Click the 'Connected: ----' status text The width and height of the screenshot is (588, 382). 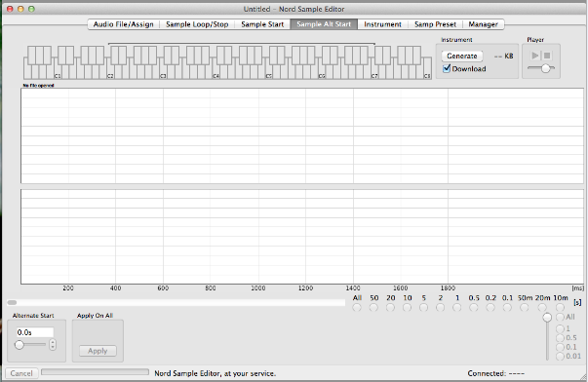(x=495, y=373)
